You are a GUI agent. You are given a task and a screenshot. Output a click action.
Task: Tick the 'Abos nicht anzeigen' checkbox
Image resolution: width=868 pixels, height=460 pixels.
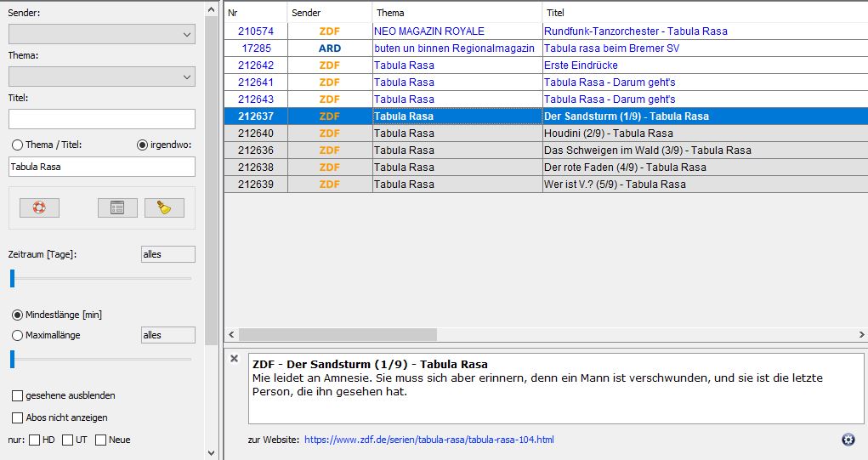click(18, 417)
